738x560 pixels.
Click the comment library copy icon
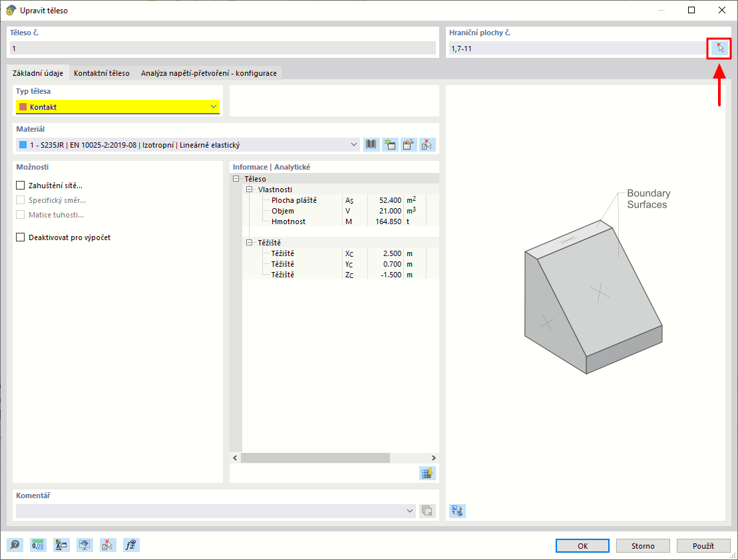(427, 511)
